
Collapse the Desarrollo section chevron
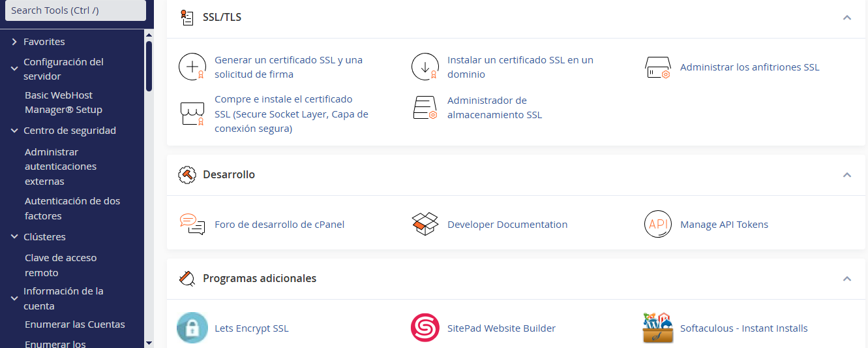pyautogui.click(x=847, y=175)
